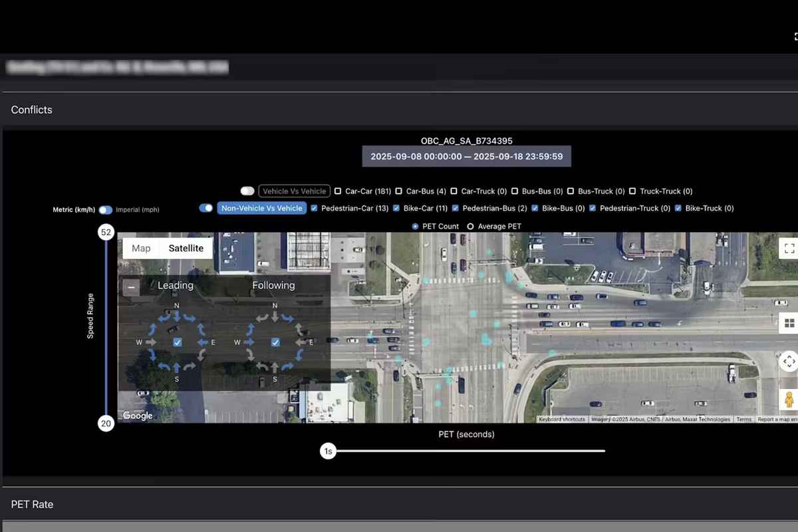The image size is (798, 532).
Task: Collapse the Conflicts section header
Action: click(399, 110)
